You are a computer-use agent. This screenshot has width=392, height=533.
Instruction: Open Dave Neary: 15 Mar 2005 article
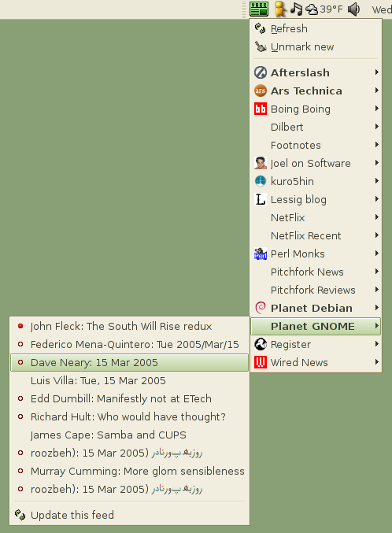click(130, 362)
